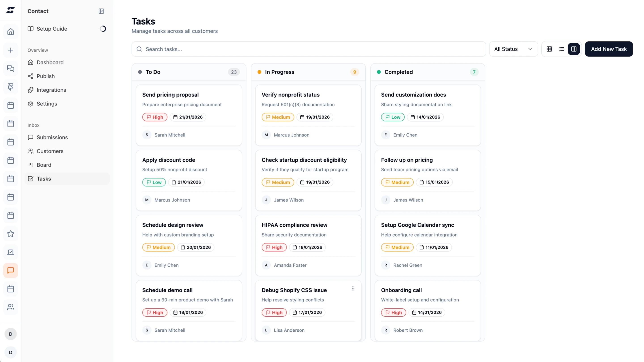Switch to list view
The width and height of the screenshot is (644, 362).
(561, 49)
